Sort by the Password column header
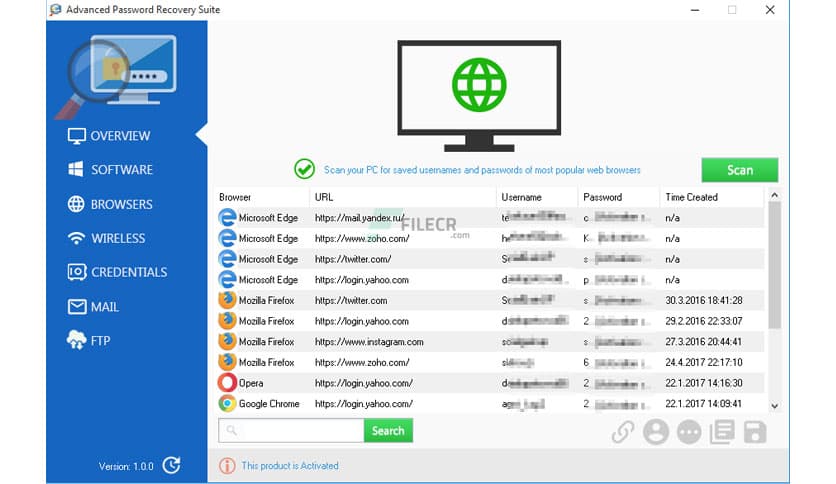This screenshot has height=484, width=836. coord(618,197)
